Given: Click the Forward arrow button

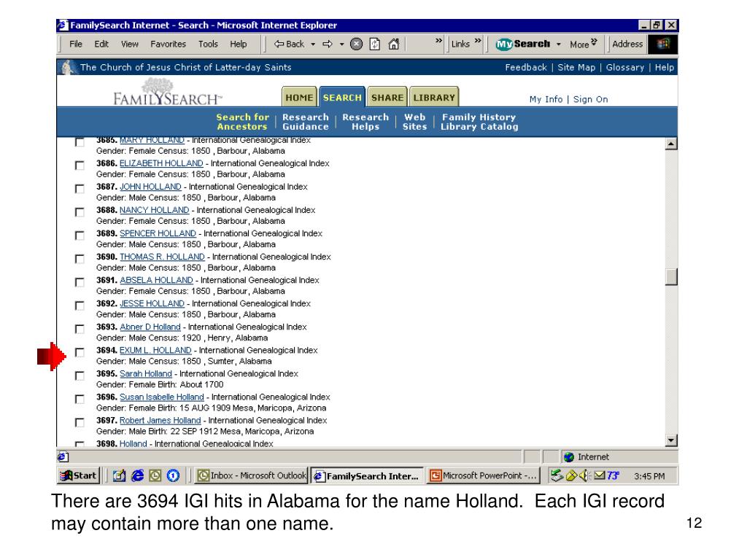Looking at the screenshot, I should [x=328, y=44].
